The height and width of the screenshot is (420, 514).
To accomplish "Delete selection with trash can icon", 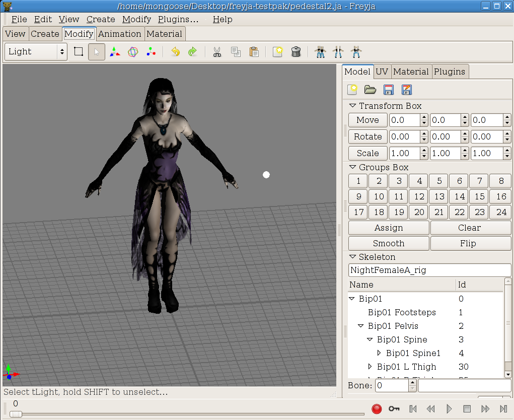I will click(296, 52).
